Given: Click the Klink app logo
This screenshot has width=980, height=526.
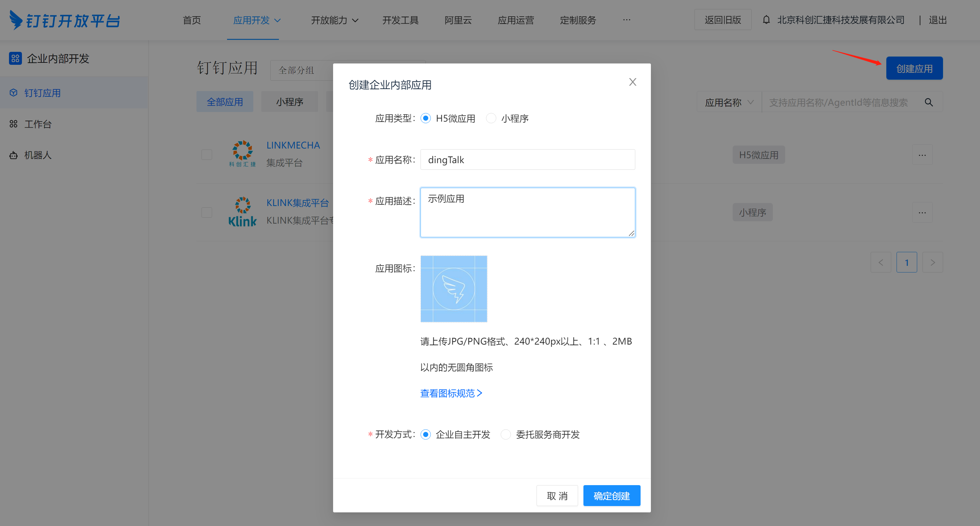Looking at the screenshot, I should pos(242,212).
